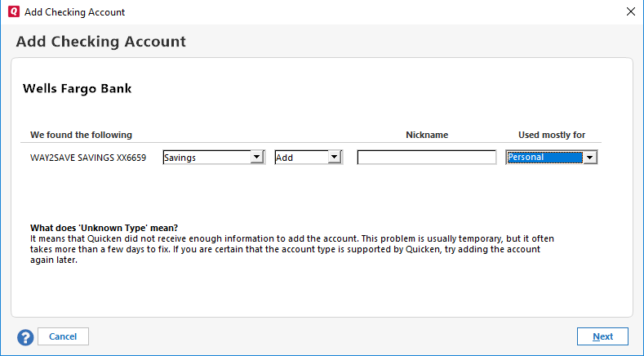Click the arrow on the Personal dropdown

(x=589, y=158)
